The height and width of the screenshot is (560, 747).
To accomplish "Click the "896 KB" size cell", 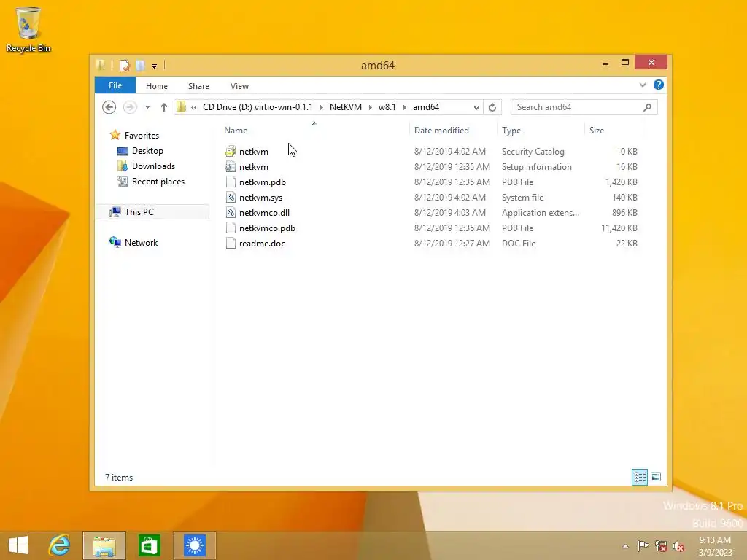I will click(x=624, y=212).
